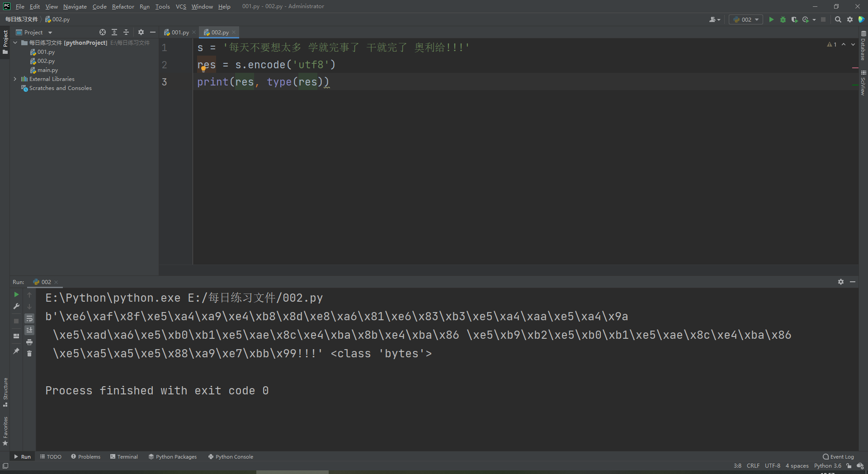
Task: Open Python 3.6 interpreter selector
Action: tap(828, 466)
